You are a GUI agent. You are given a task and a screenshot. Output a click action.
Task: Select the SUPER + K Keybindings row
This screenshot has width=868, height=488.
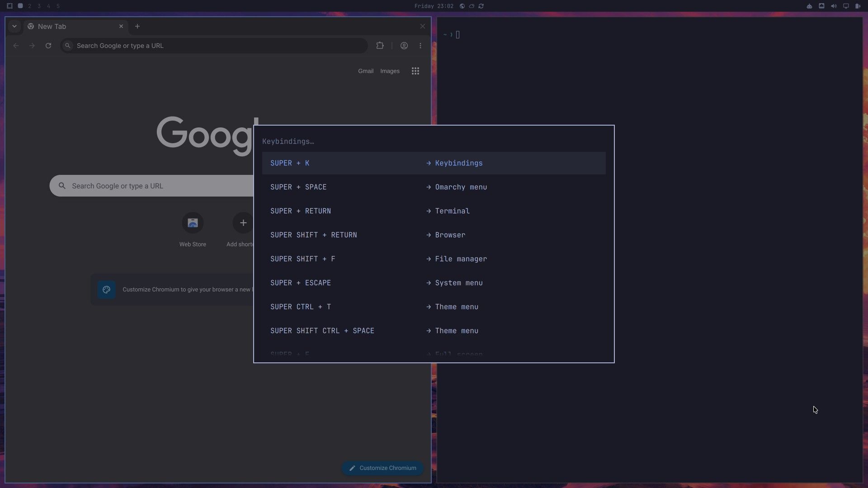pos(434,163)
